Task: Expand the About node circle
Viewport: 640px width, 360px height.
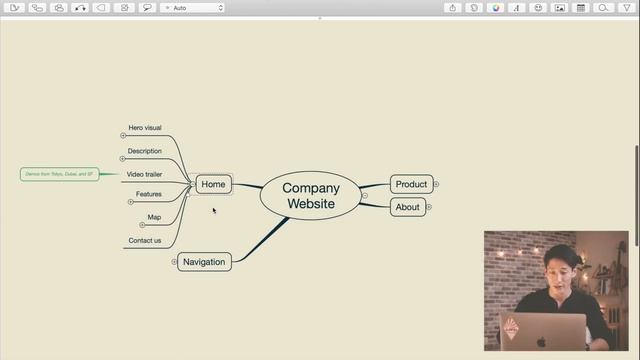Action: pyautogui.click(x=429, y=207)
